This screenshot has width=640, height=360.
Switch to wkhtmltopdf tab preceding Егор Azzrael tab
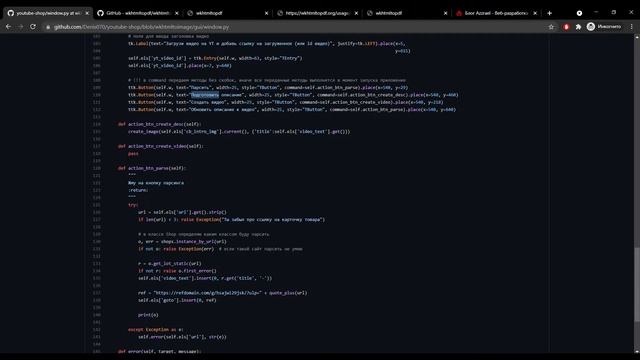point(407,13)
